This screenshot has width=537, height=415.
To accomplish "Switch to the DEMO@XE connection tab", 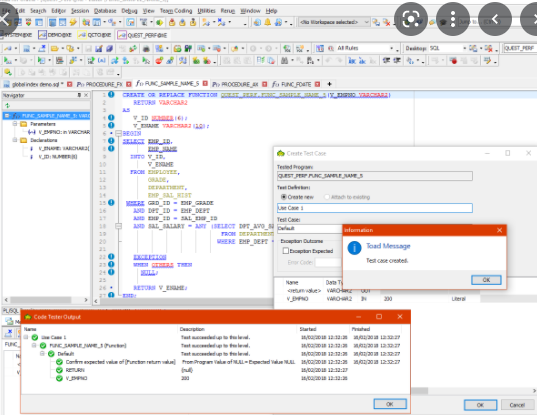I will [x=55, y=35].
